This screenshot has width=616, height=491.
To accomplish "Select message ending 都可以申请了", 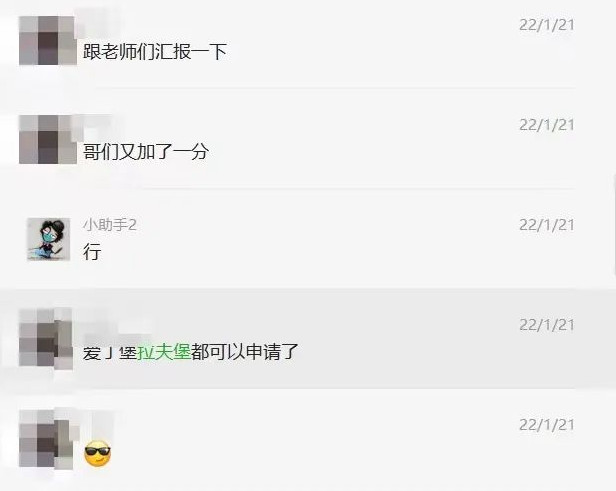I will (x=191, y=352).
